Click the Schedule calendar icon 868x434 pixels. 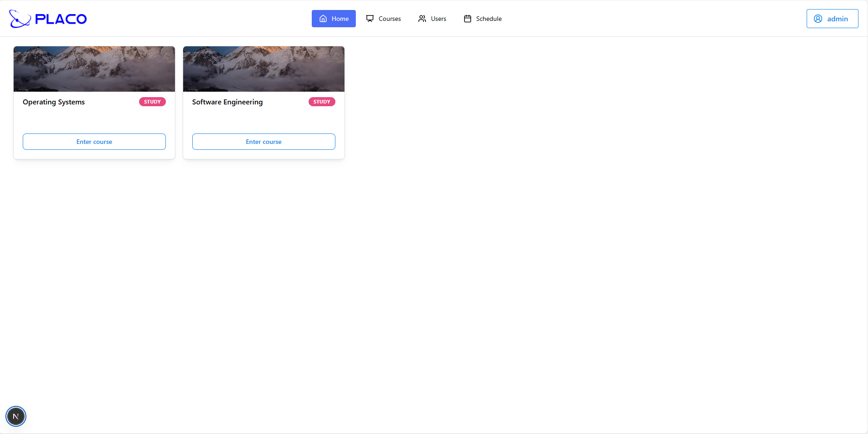[x=468, y=19]
